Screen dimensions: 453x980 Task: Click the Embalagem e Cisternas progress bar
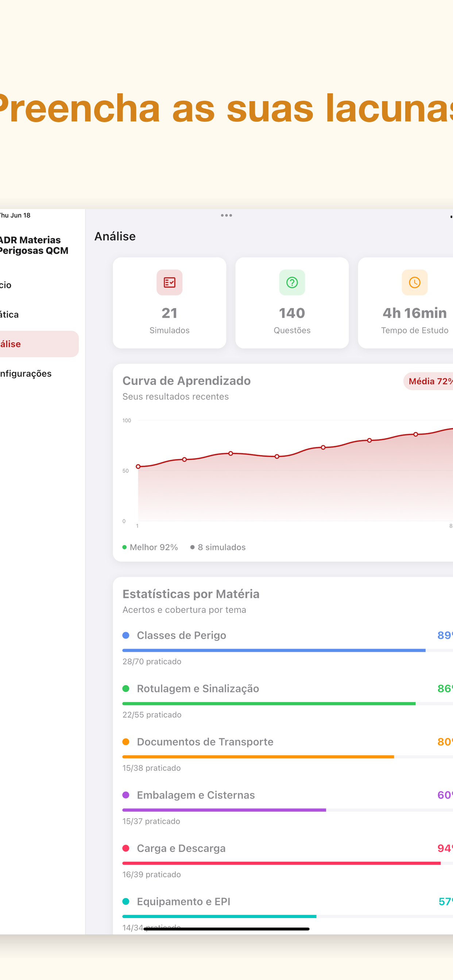click(x=288, y=810)
